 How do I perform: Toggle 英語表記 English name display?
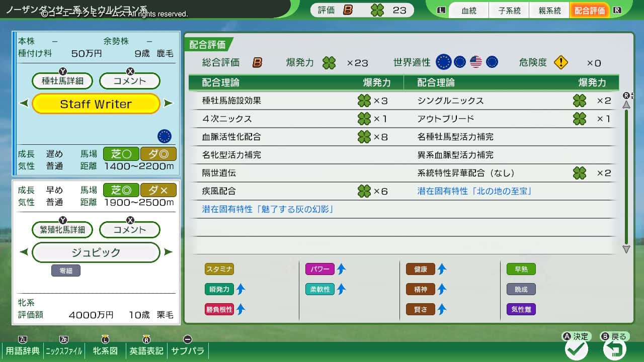[146, 352]
